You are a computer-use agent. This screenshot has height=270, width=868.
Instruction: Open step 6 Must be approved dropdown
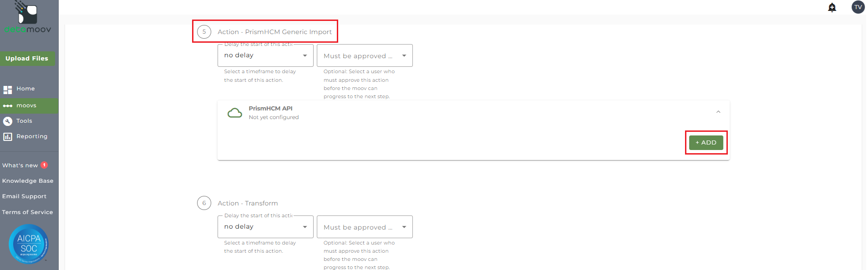click(x=365, y=227)
